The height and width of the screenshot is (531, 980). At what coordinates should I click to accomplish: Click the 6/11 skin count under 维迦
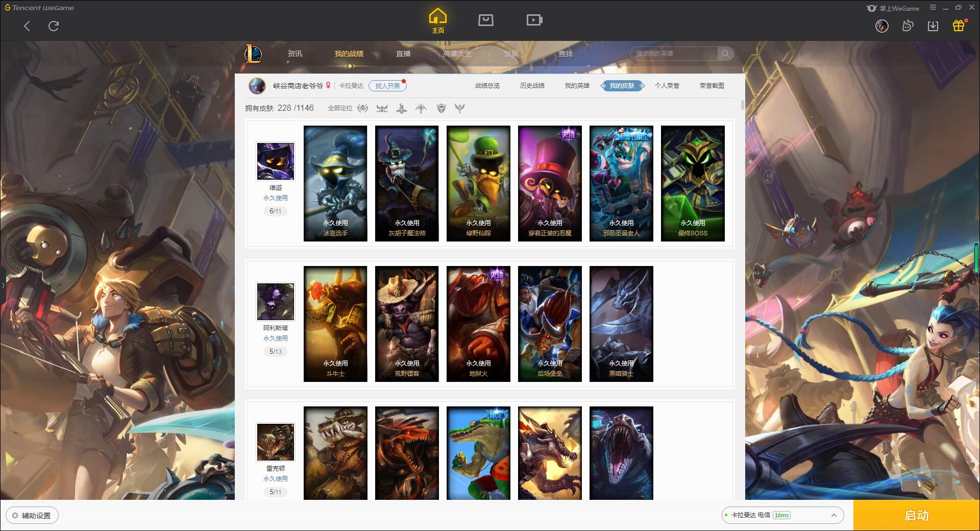click(x=276, y=211)
